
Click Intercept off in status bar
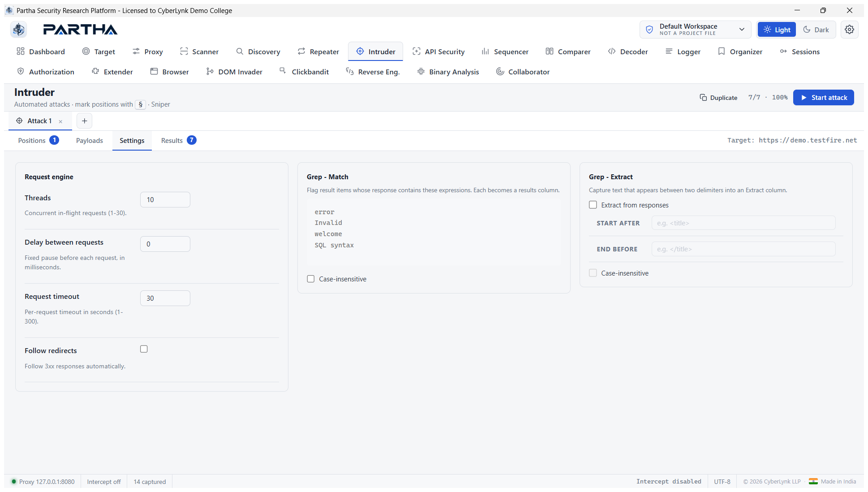104,482
